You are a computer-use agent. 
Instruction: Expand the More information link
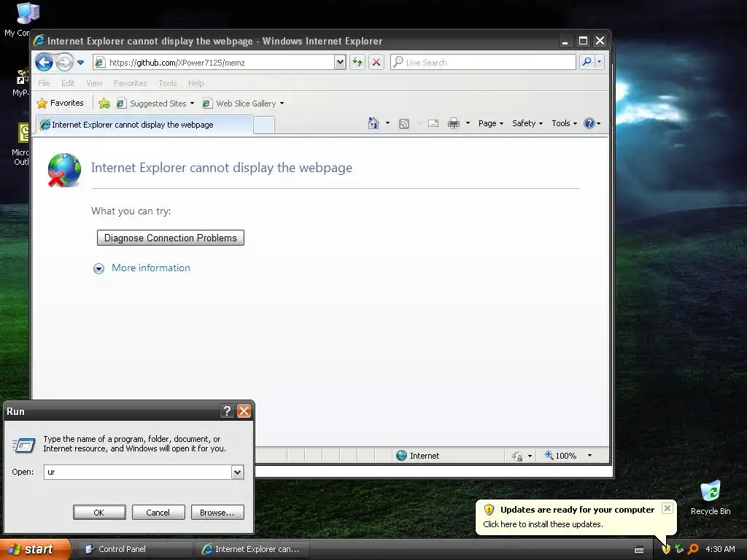click(150, 268)
